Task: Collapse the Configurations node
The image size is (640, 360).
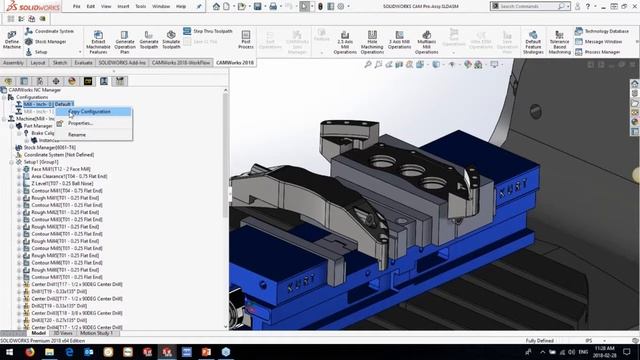Action: pyautogui.click(x=4, y=97)
